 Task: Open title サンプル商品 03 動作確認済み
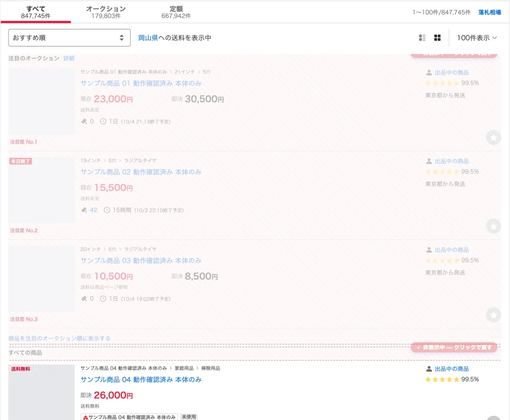(141, 261)
